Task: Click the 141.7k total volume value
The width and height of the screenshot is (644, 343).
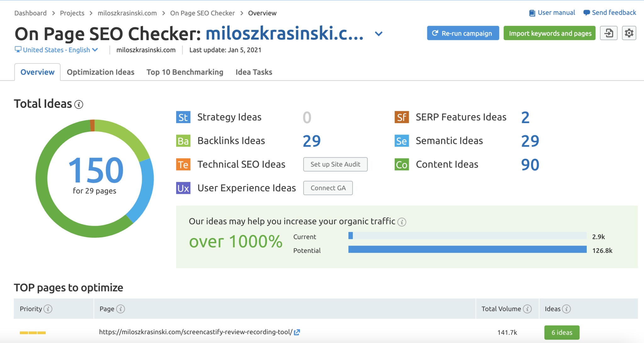Action: click(x=507, y=332)
